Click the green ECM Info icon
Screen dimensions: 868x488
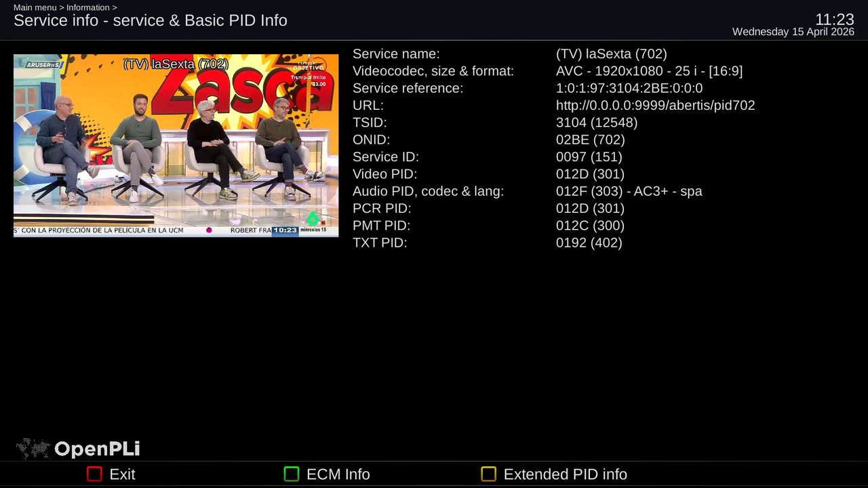click(x=292, y=474)
